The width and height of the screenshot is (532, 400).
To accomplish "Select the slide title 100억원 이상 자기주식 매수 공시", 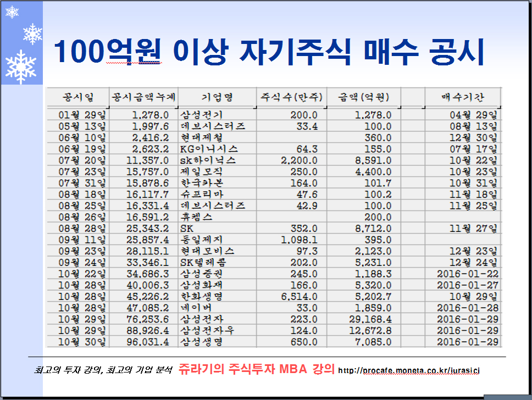I will (x=268, y=52).
